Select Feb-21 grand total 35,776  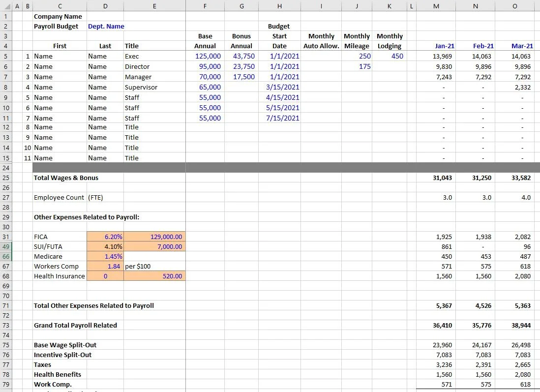coord(475,326)
